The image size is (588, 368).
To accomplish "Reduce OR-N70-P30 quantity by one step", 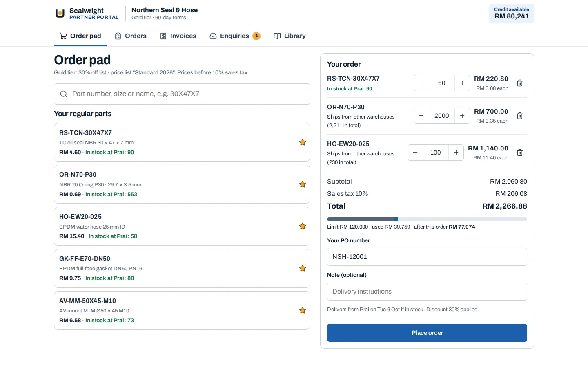I will pyautogui.click(x=421, y=116).
